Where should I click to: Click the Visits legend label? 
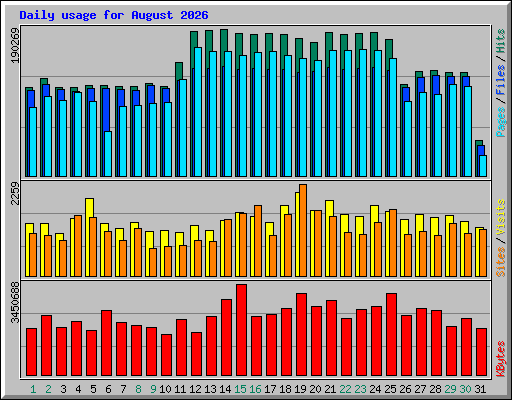501,218
